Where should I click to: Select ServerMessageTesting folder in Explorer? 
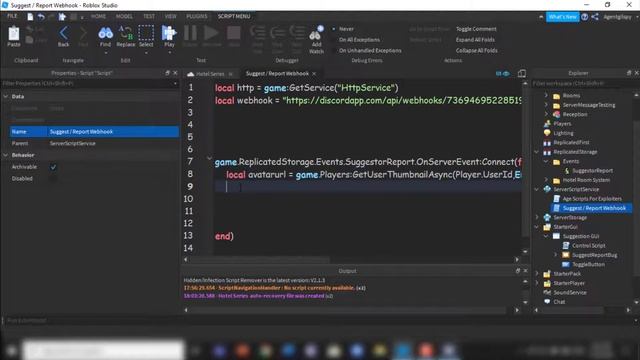point(588,105)
